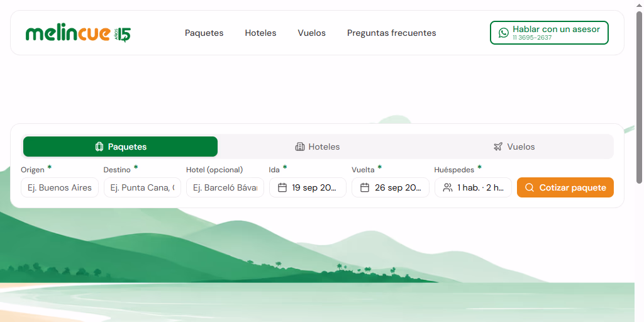This screenshot has width=644, height=322.
Task: Click the calendar icon in Ida field
Action: (x=282, y=187)
